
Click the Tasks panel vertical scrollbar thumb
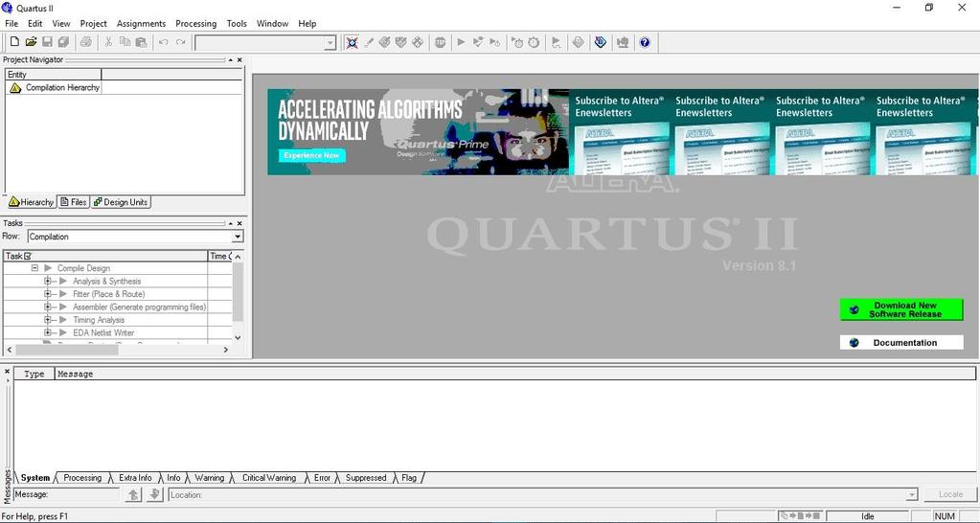pos(238,292)
